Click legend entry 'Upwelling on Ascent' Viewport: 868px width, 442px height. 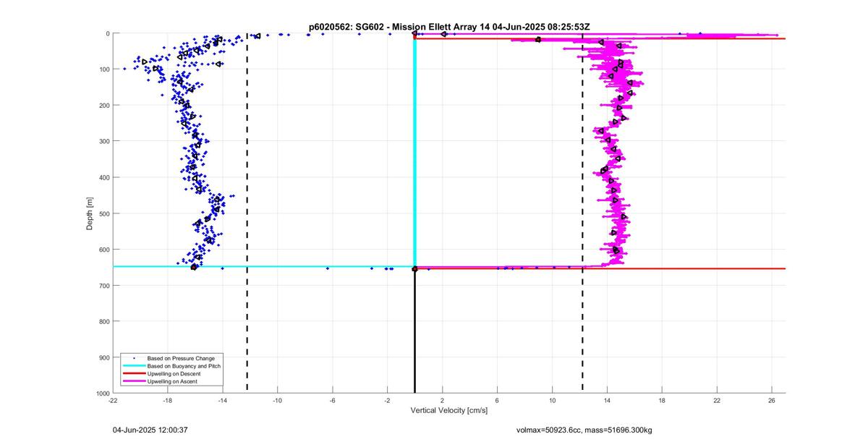point(173,381)
